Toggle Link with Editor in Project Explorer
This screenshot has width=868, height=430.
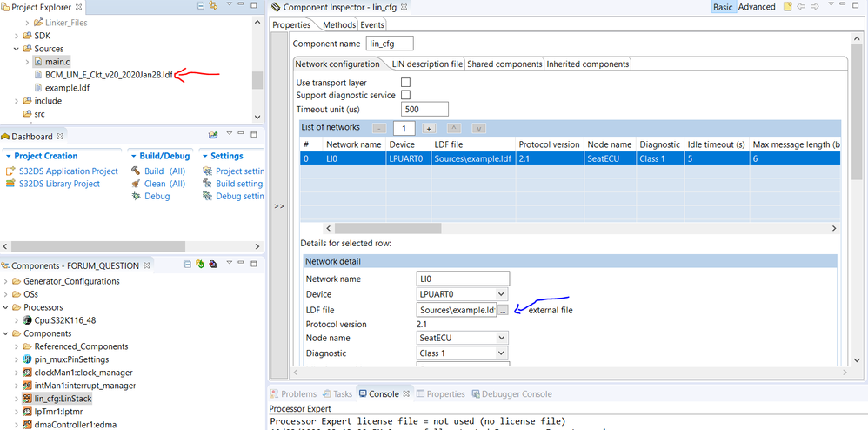[213, 6]
